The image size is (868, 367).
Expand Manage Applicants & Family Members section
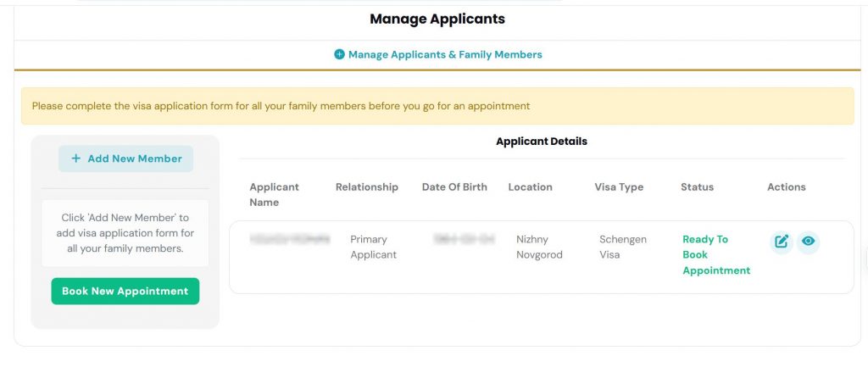tap(438, 54)
